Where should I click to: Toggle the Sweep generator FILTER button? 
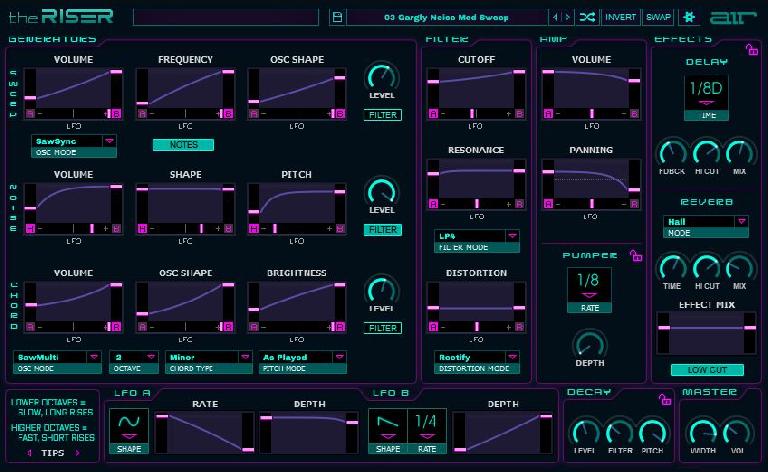tap(383, 115)
